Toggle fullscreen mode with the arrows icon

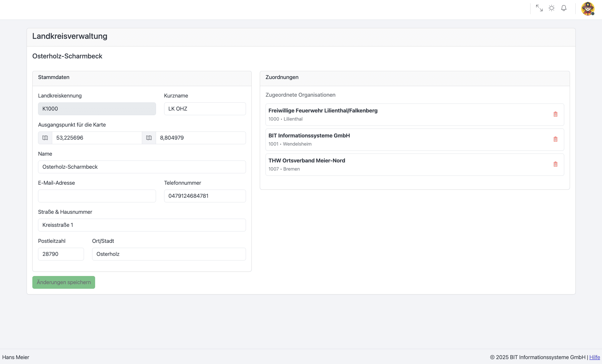(539, 8)
